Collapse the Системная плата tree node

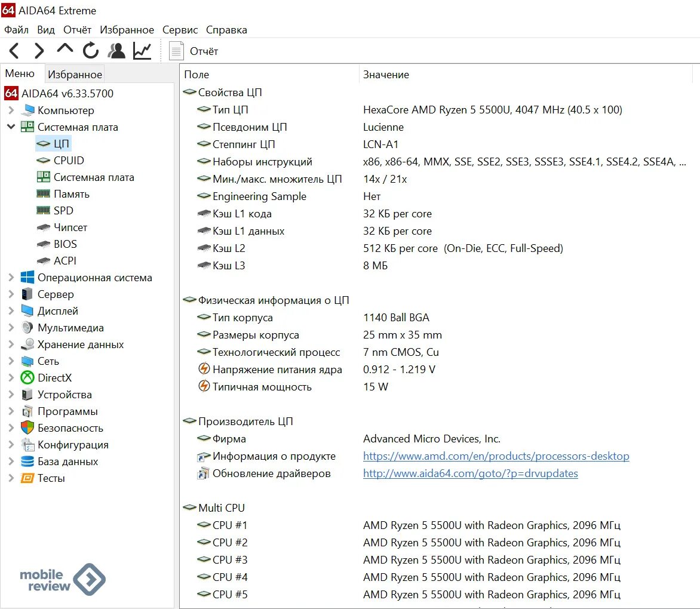point(11,127)
